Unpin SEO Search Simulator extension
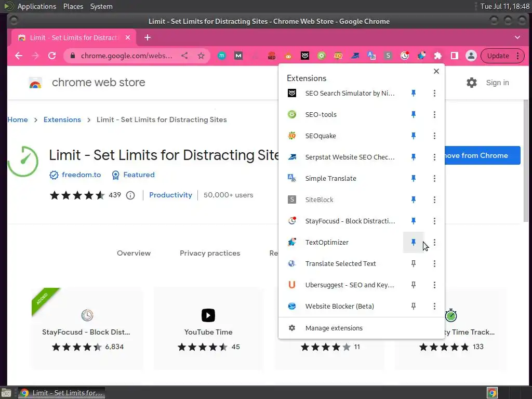 [413, 93]
